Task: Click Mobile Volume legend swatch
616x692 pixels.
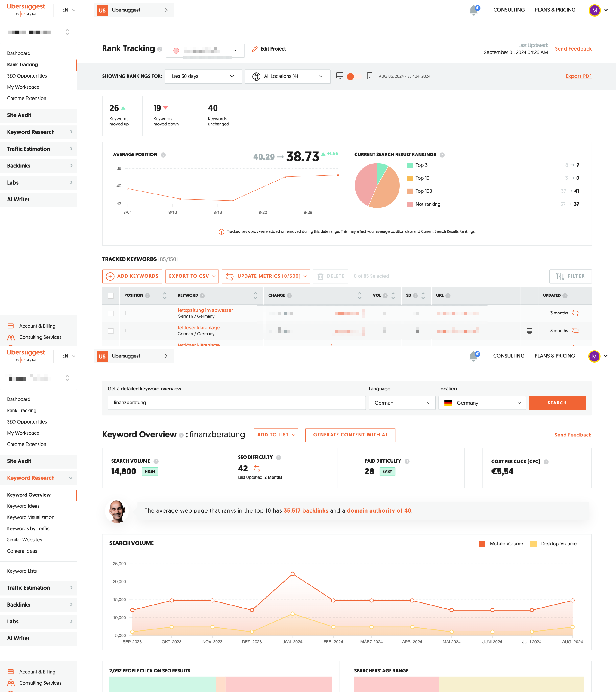Action: 482,544
